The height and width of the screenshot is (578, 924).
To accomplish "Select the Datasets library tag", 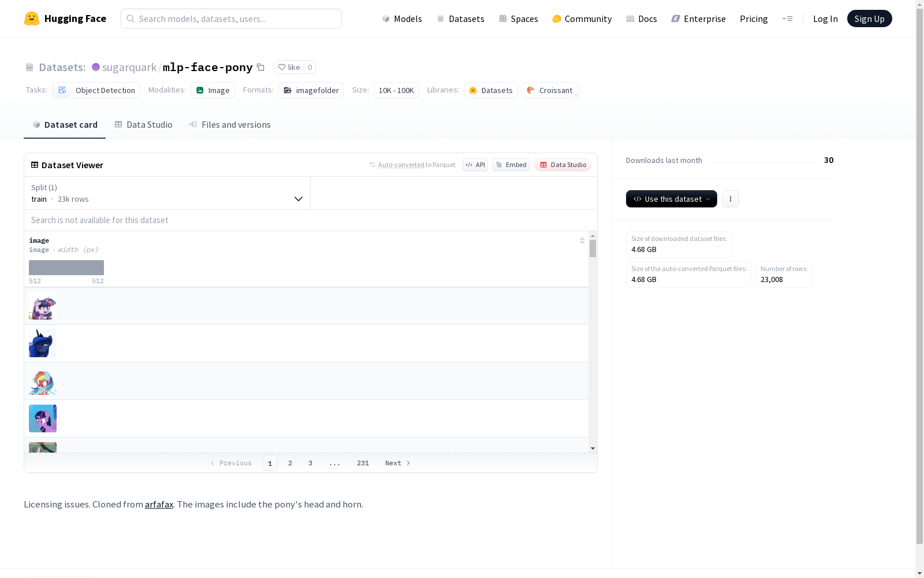I will click(x=491, y=90).
